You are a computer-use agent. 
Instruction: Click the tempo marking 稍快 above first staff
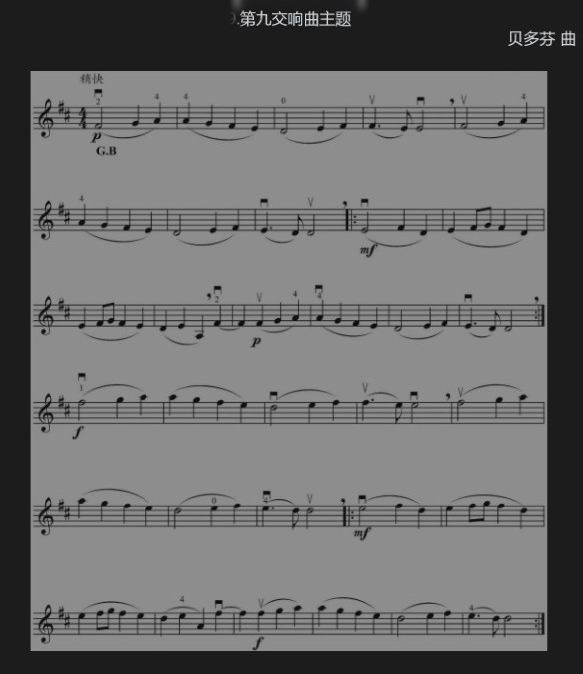tap(92, 79)
